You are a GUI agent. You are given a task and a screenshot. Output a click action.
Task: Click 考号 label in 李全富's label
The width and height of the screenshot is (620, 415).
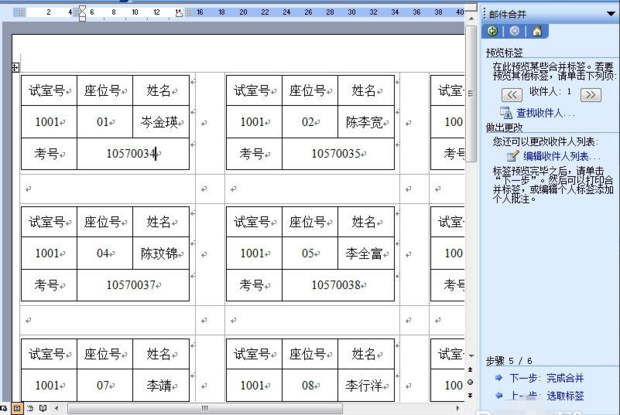[252, 285]
